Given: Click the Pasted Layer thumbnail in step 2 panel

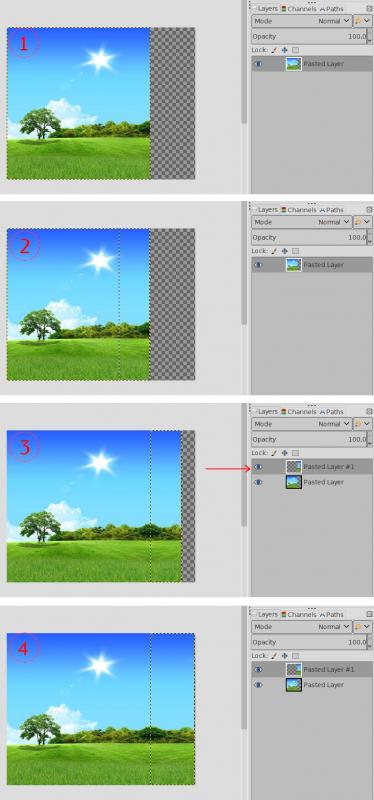Looking at the screenshot, I should [x=293, y=265].
